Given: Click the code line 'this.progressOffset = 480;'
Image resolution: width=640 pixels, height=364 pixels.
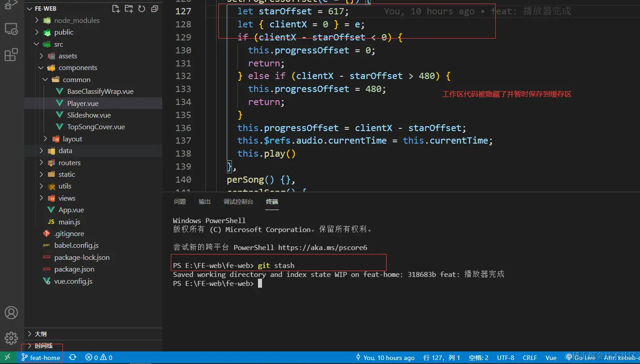Looking at the screenshot, I should (x=317, y=89).
